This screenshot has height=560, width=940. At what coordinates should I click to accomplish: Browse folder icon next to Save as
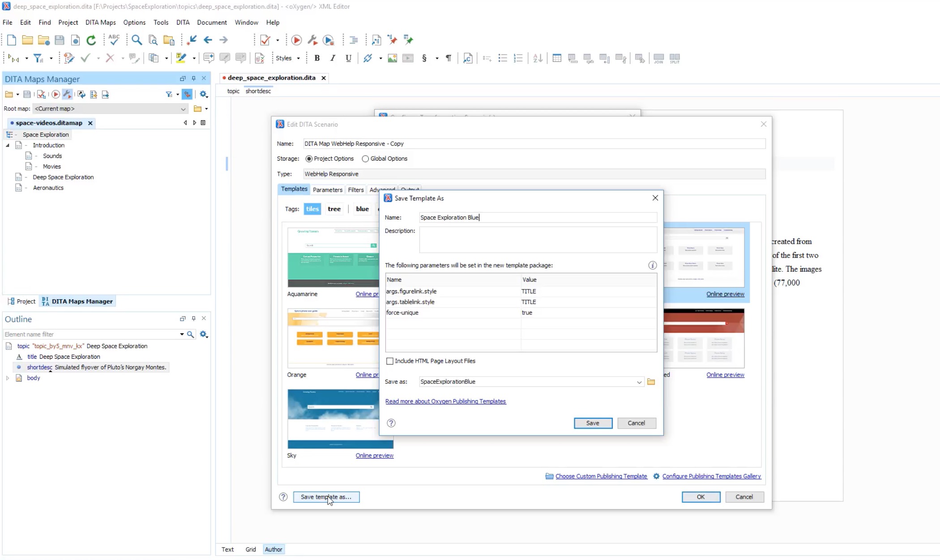[x=651, y=382]
